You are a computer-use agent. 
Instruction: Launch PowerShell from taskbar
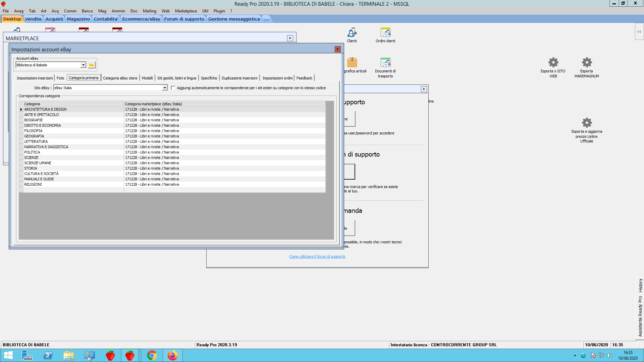pos(48,355)
